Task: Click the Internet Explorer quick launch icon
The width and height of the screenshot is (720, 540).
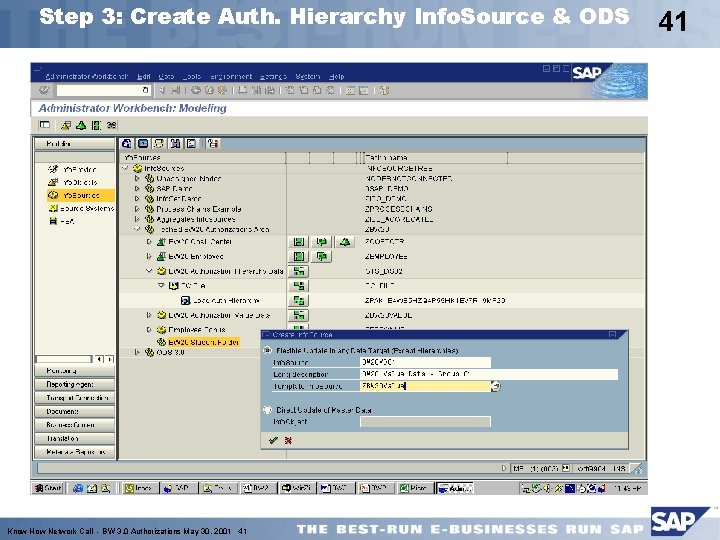Action: (77, 488)
